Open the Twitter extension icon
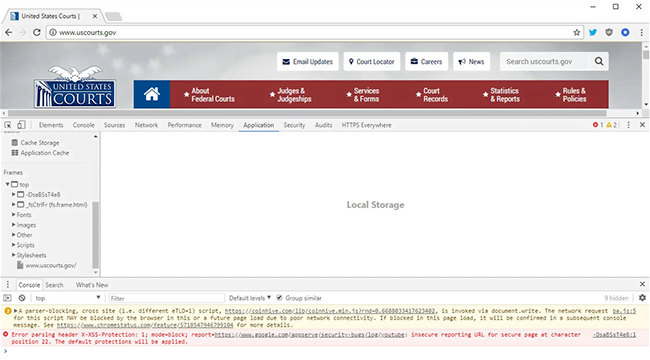650x360 pixels. 593,32
